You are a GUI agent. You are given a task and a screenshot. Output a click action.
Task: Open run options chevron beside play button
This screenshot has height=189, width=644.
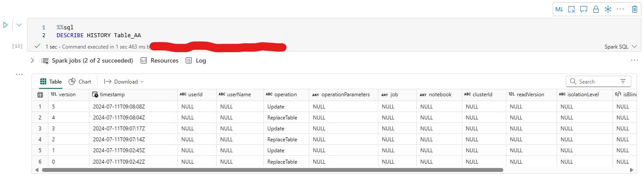19,25
